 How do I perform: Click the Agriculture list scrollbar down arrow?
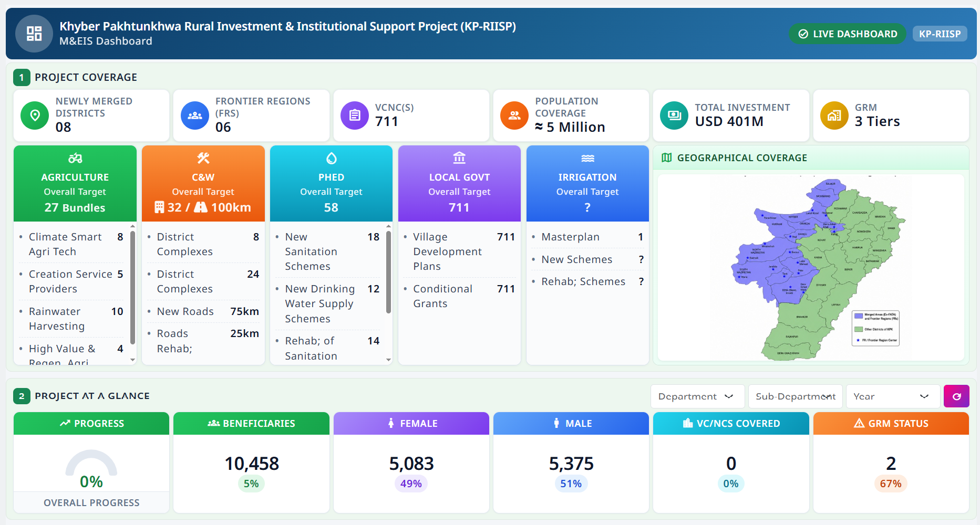[132, 360]
